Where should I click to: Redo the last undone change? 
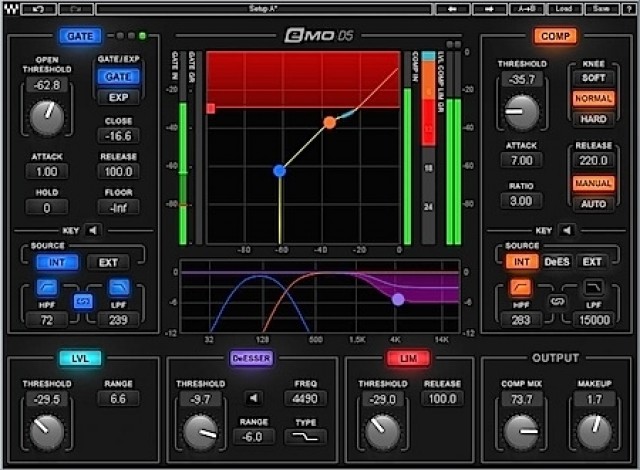tap(76, 9)
